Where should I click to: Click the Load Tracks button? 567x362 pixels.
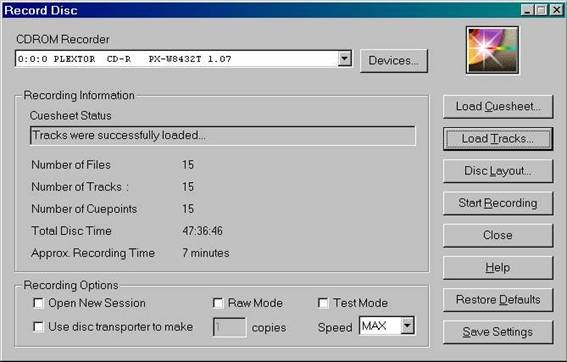point(498,139)
